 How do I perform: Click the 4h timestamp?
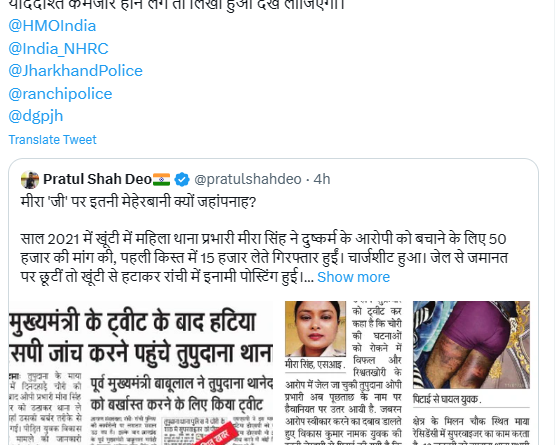click(x=322, y=179)
